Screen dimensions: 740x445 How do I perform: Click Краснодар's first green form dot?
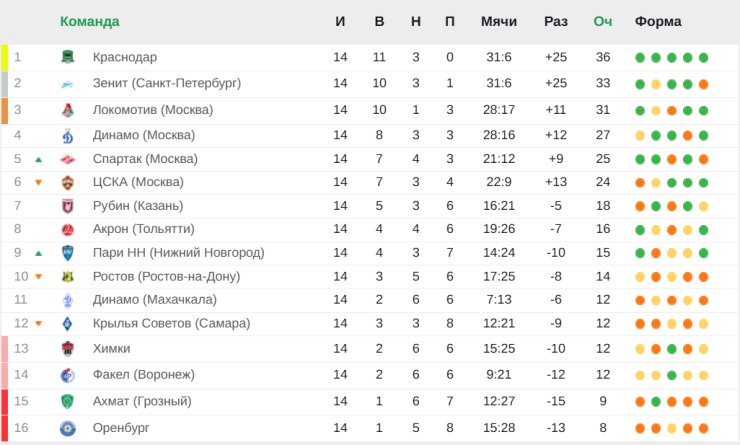(640, 58)
